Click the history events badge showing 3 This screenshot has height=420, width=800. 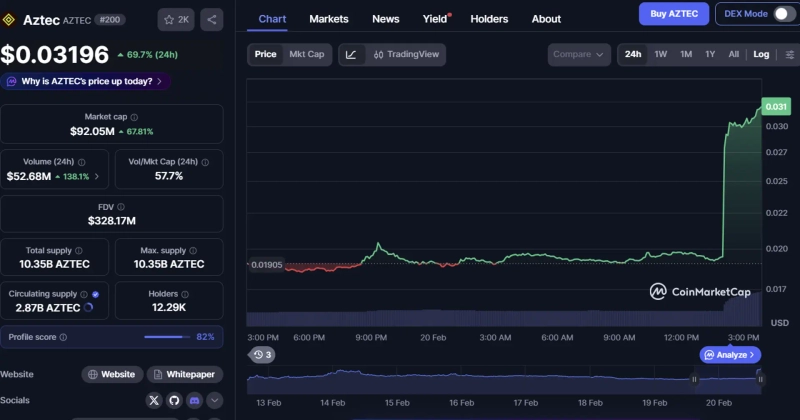pyautogui.click(x=263, y=354)
